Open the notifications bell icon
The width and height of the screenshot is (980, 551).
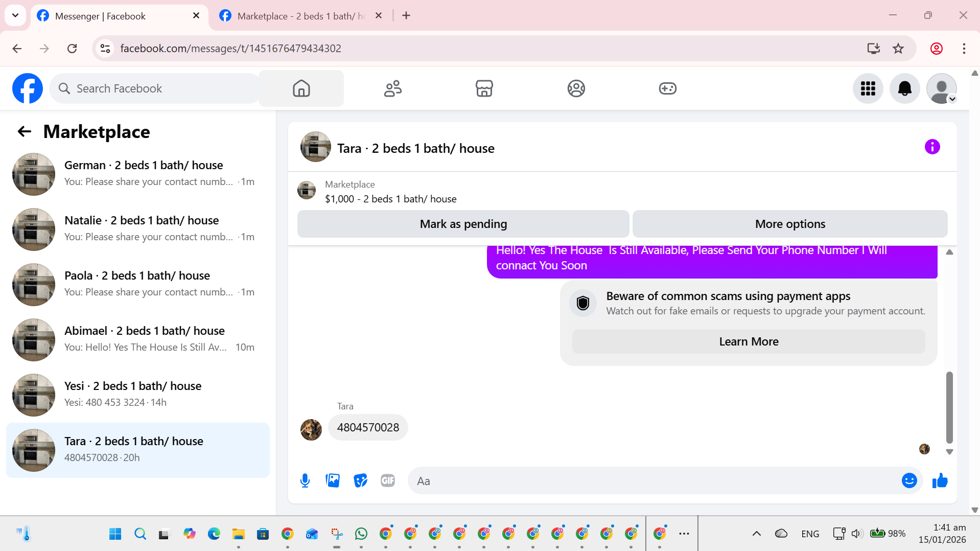(904, 88)
